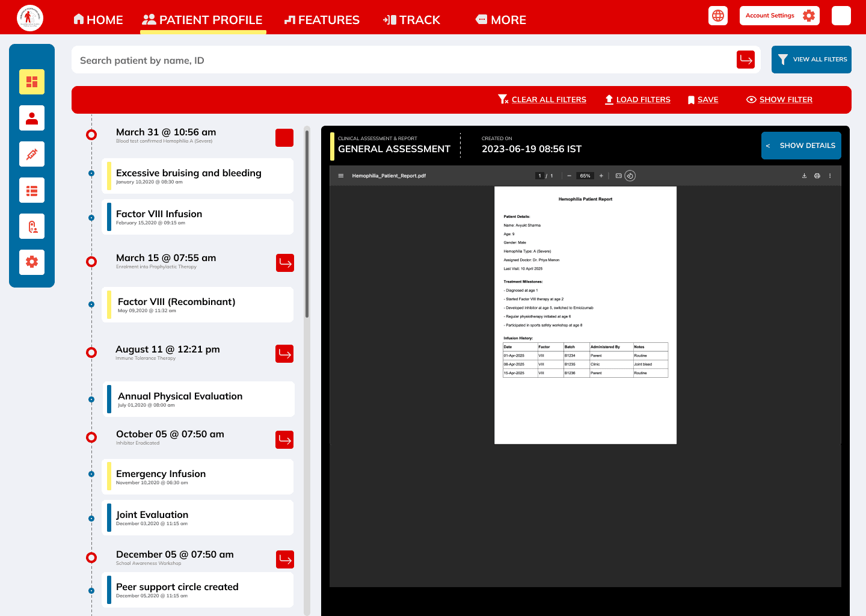Click the October 05 @ 07:50 am heading
This screenshot has width=866, height=616.
click(170, 434)
